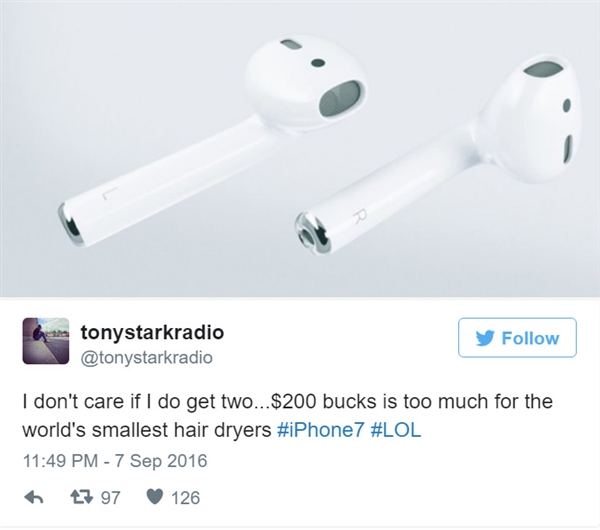600x530 pixels.
Task: Like the tweet with the heart icon
Action: (154, 497)
